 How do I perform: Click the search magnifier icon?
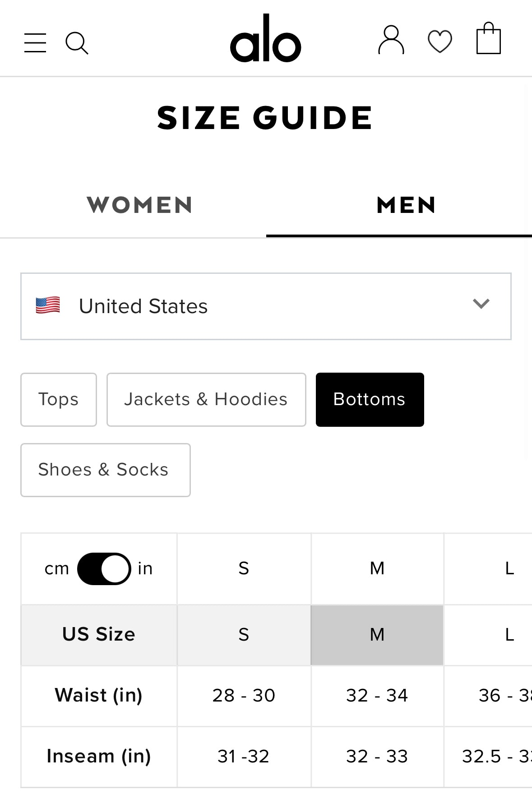77,43
